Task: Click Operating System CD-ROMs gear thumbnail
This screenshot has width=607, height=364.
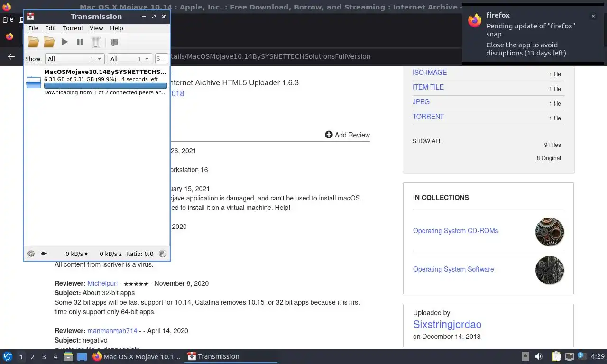Action: point(550,232)
